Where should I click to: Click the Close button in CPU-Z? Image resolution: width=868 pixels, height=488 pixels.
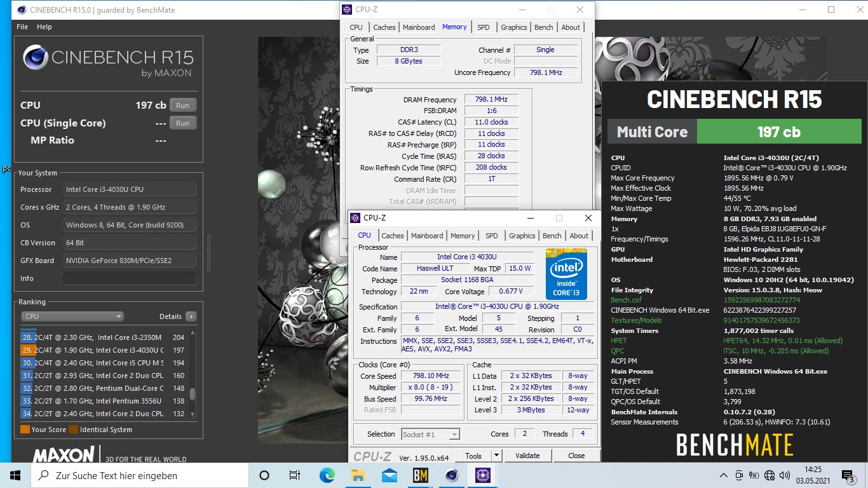[576, 456]
